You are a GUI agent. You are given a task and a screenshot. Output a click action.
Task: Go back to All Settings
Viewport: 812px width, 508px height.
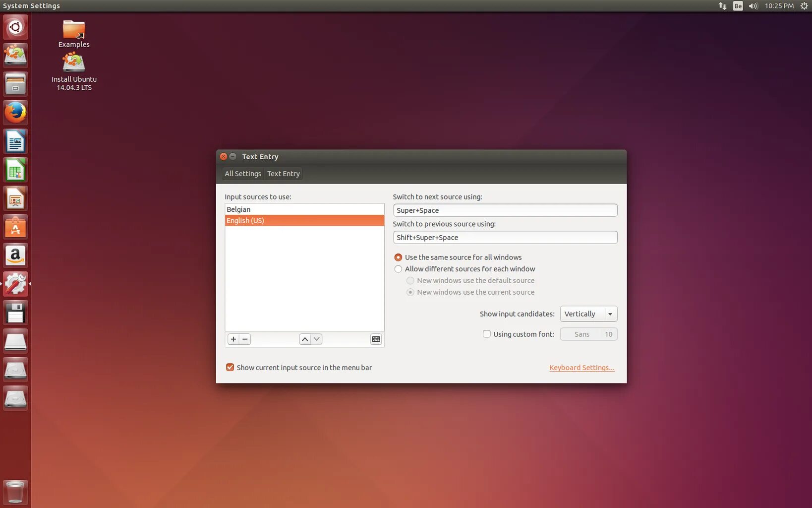click(243, 174)
